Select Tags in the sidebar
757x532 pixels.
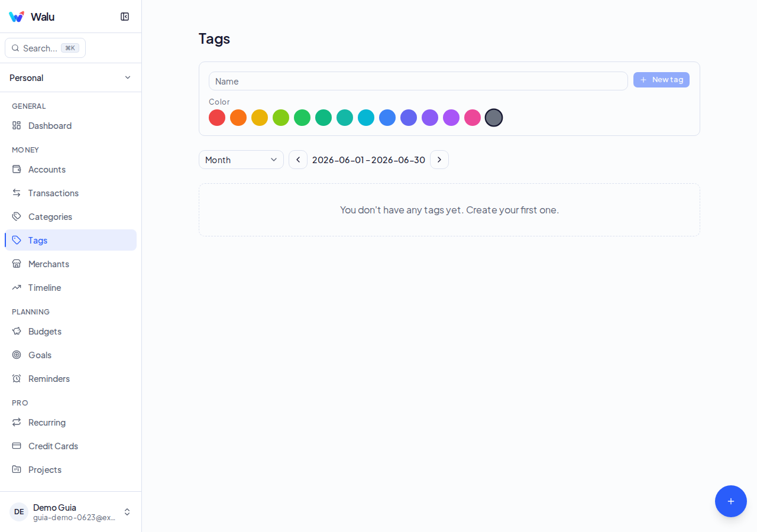point(70,240)
